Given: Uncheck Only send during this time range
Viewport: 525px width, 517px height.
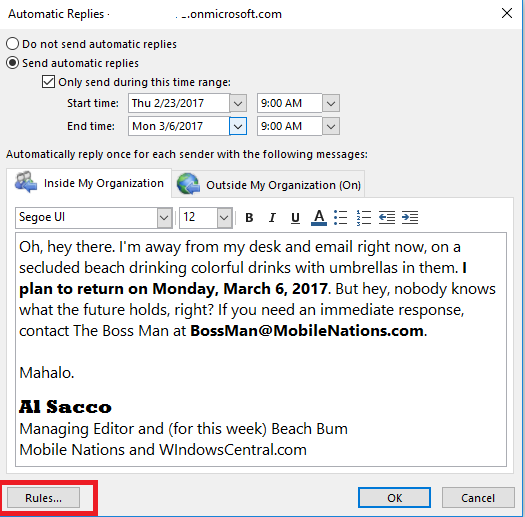Looking at the screenshot, I should pos(49,82).
